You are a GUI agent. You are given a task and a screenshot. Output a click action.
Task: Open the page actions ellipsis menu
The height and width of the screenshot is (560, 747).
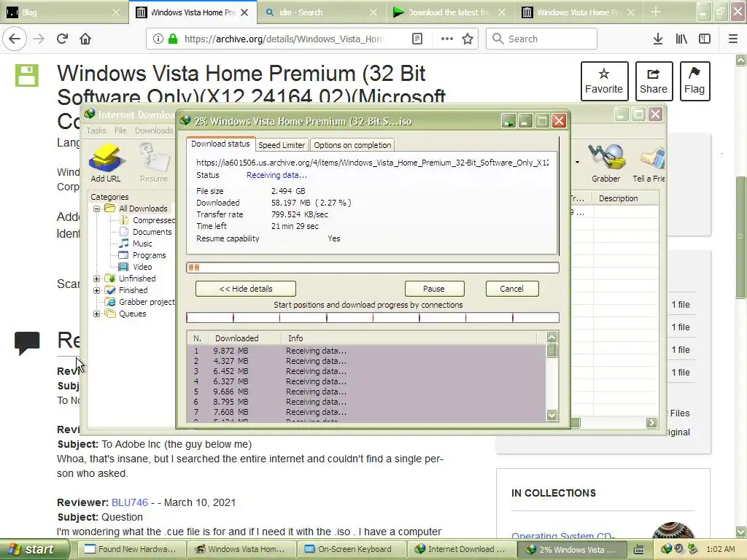tap(447, 39)
